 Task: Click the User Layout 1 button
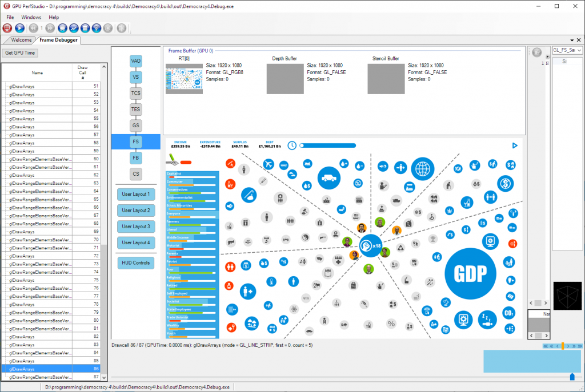pyautogui.click(x=136, y=194)
